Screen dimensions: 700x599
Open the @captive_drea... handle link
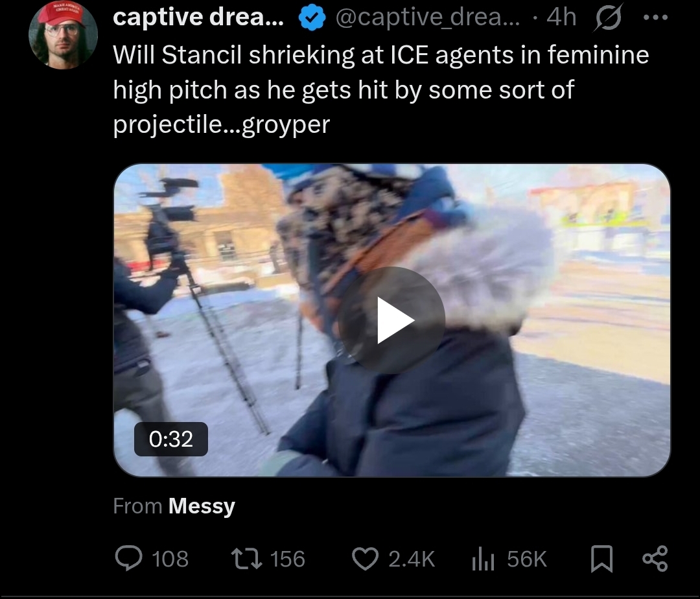427,18
